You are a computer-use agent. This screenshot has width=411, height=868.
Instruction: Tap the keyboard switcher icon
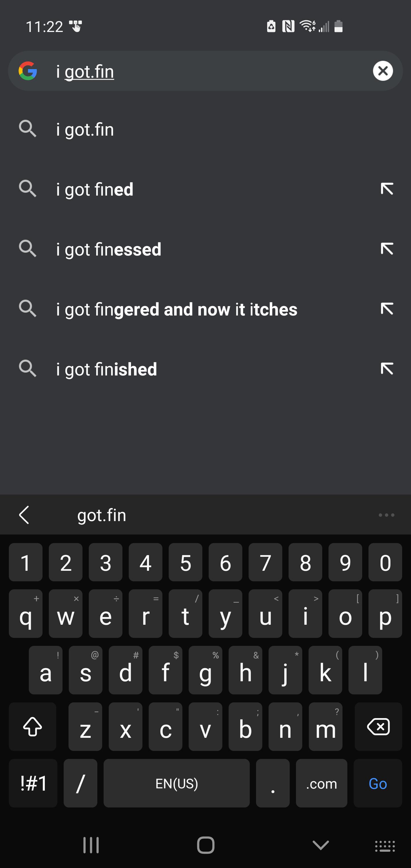coord(385,846)
